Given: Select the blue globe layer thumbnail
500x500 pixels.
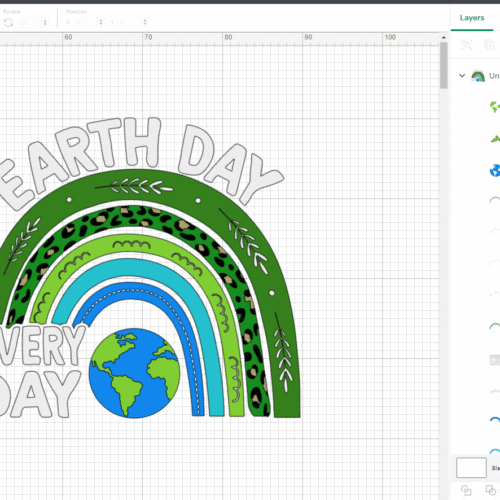Looking at the screenshot, I should [495, 171].
